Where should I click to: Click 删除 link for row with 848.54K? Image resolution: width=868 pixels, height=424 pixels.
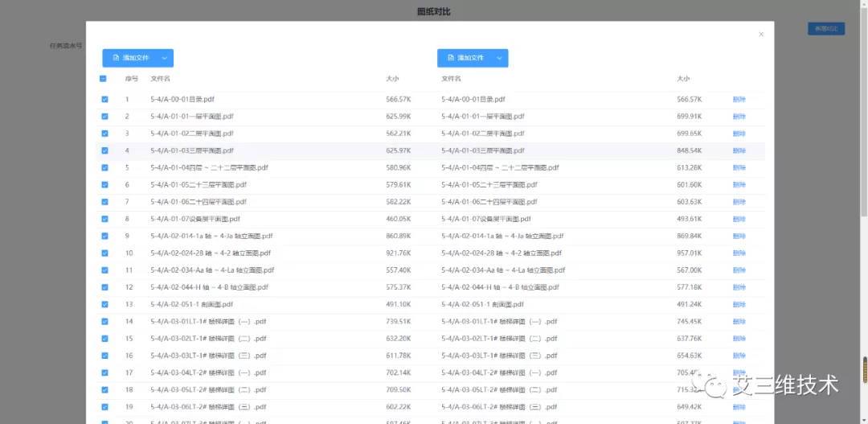(x=739, y=150)
